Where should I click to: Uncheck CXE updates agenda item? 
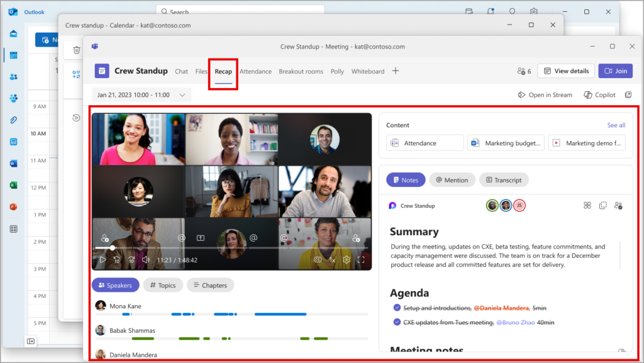[397, 322]
